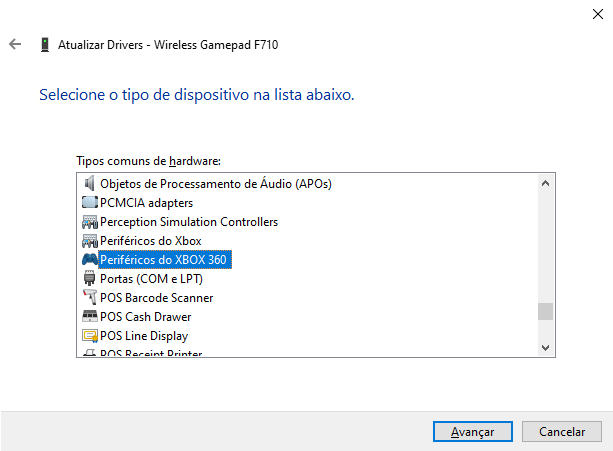The image size is (613, 451).
Task: Click the audio speaker icon for APOs
Action: (89, 183)
